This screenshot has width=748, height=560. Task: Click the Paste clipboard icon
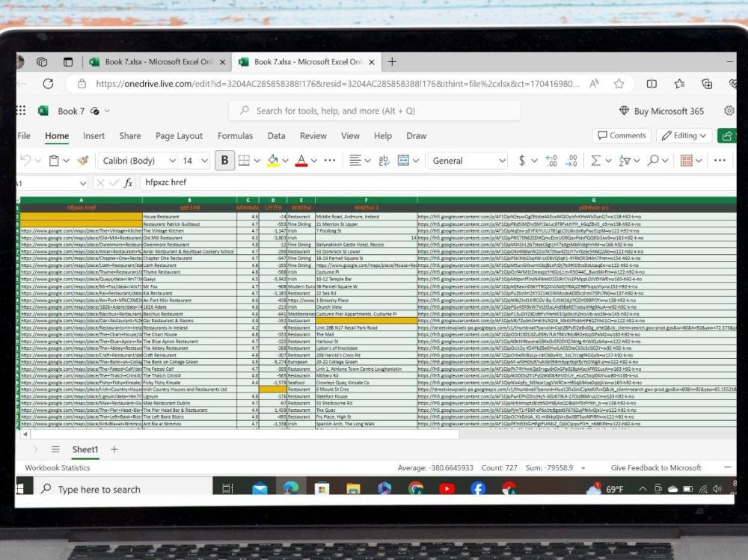[x=54, y=161]
